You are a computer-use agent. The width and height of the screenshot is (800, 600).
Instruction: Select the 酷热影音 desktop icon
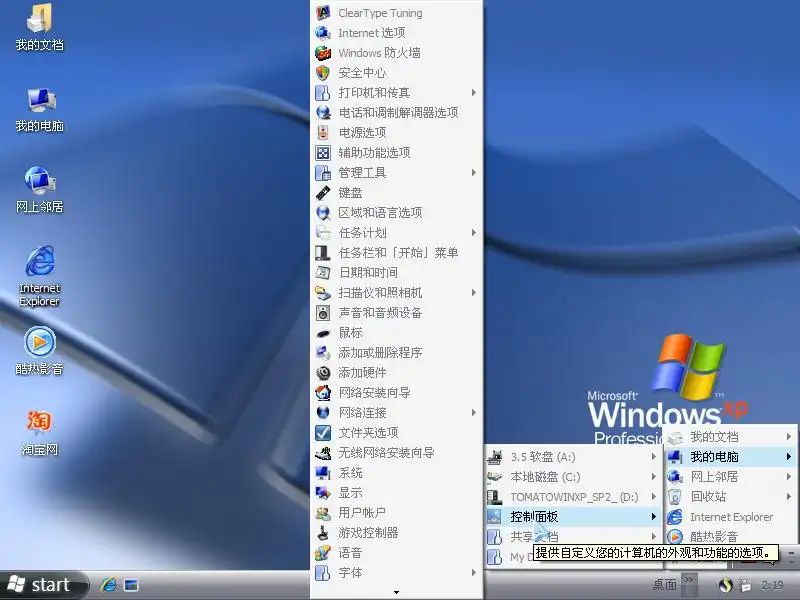pos(39,351)
